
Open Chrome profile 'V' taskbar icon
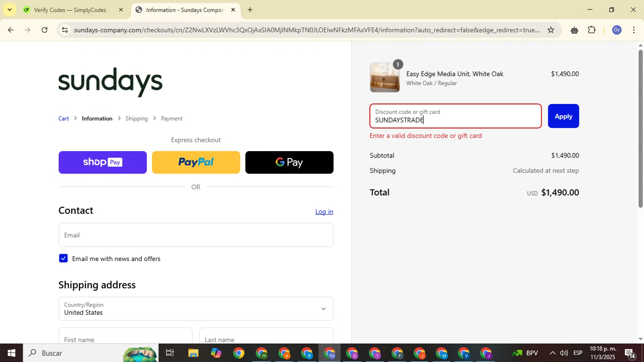click(464, 353)
